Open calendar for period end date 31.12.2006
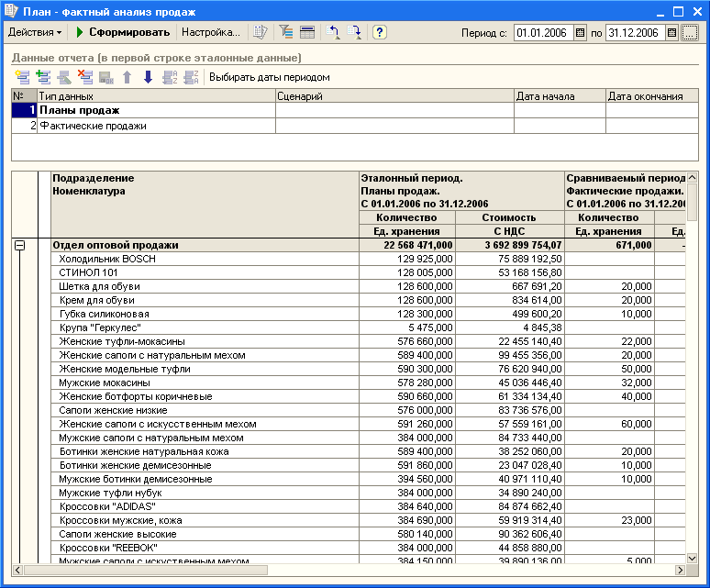The image size is (710, 588). click(672, 33)
